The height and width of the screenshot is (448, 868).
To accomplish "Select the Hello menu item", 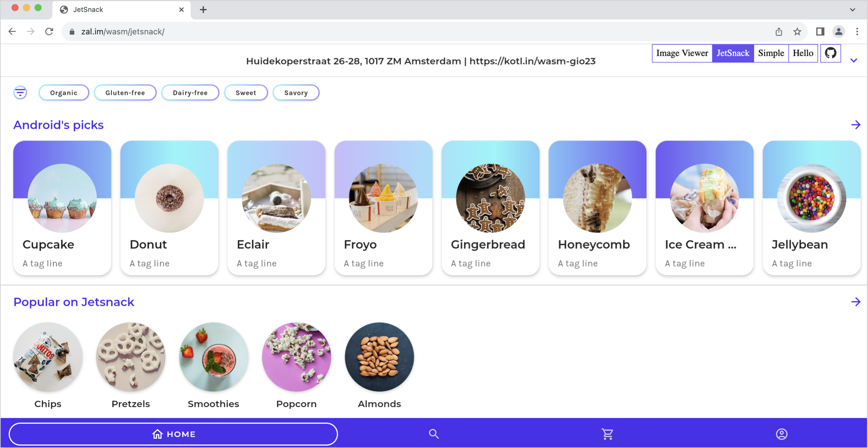I will (x=803, y=53).
